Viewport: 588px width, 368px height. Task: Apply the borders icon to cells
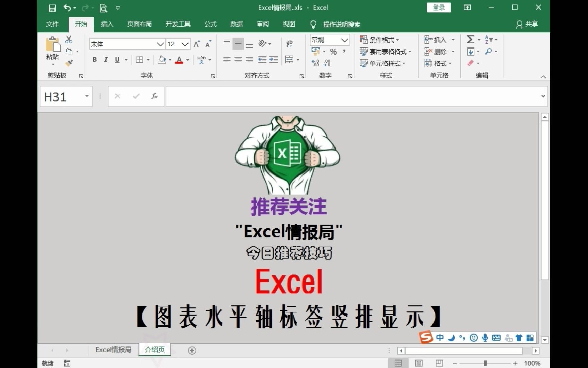140,60
